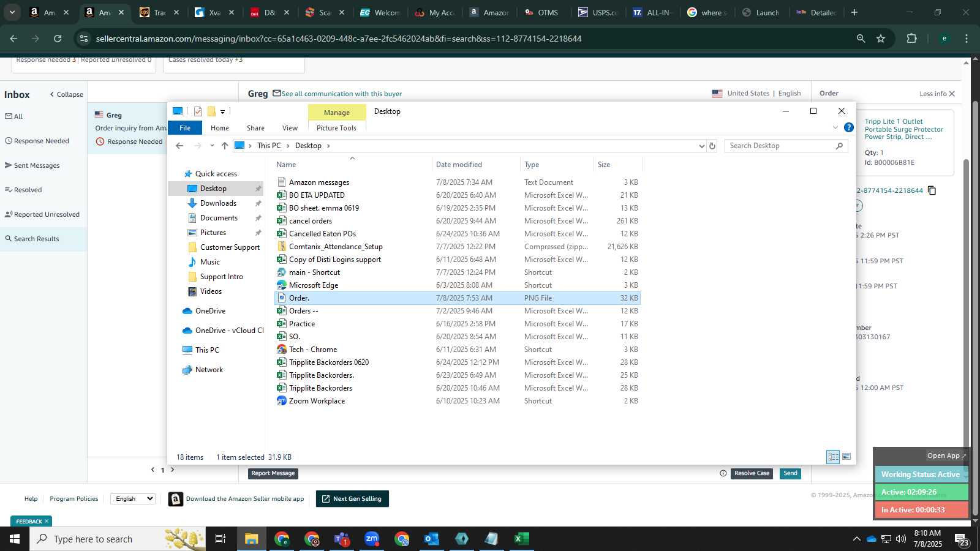Open the View ribbon tab
980x551 pixels.
[290, 128]
